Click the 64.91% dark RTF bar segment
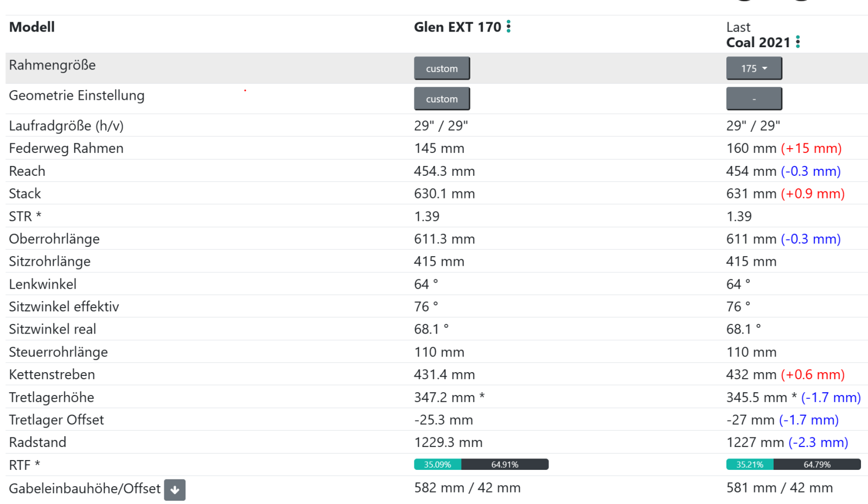The width and height of the screenshot is (868, 504). (505, 464)
